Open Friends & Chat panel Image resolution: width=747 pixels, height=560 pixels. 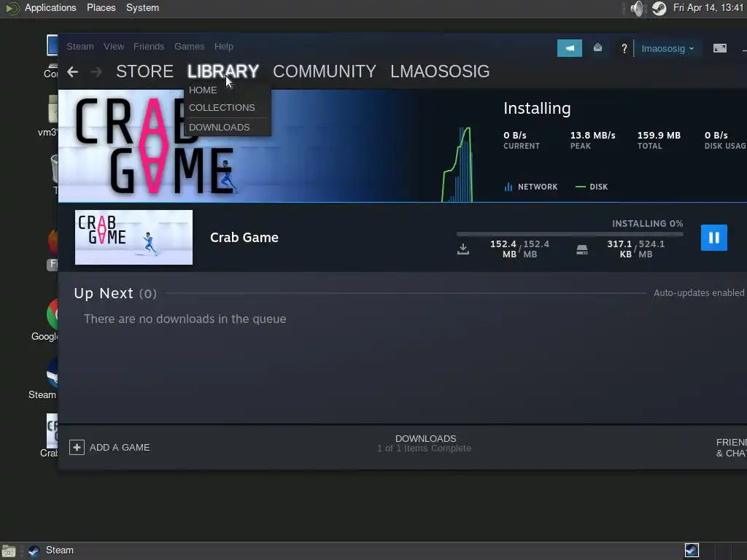click(x=731, y=448)
